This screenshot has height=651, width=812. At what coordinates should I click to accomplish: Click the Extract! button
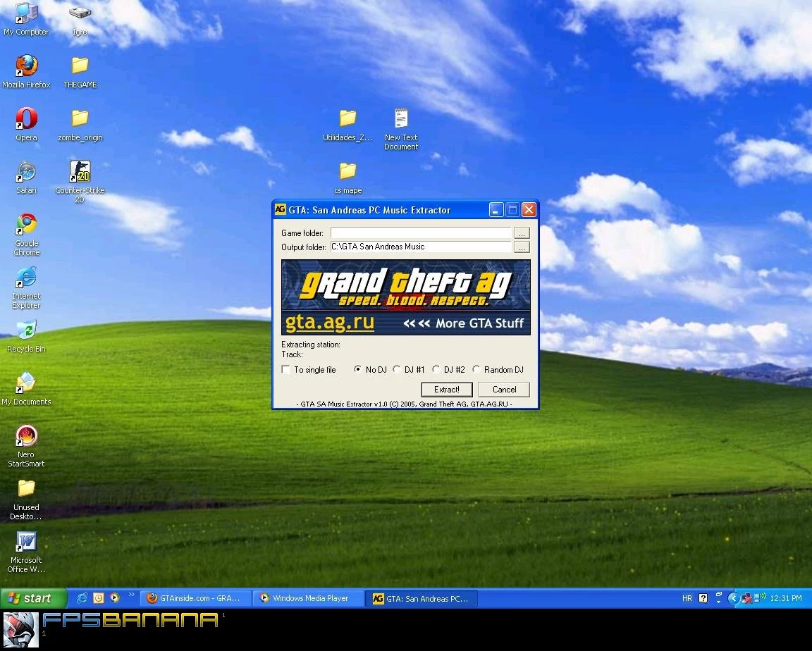click(x=446, y=389)
